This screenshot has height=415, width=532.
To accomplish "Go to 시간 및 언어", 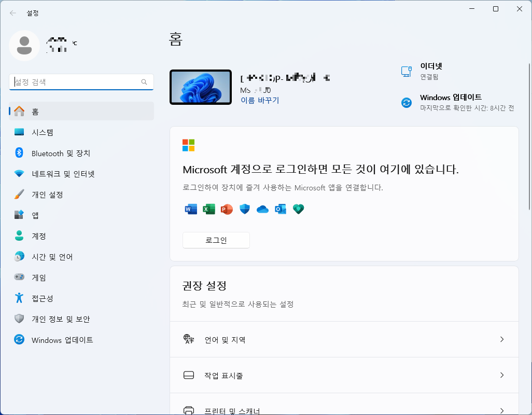I will click(x=81, y=257).
